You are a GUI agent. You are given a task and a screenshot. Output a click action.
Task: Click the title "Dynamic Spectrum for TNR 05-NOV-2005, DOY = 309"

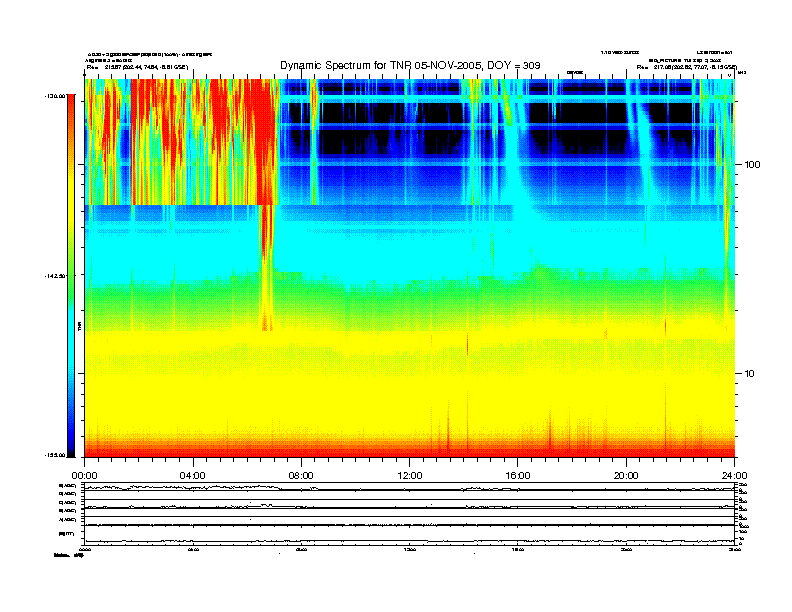tap(410, 66)
